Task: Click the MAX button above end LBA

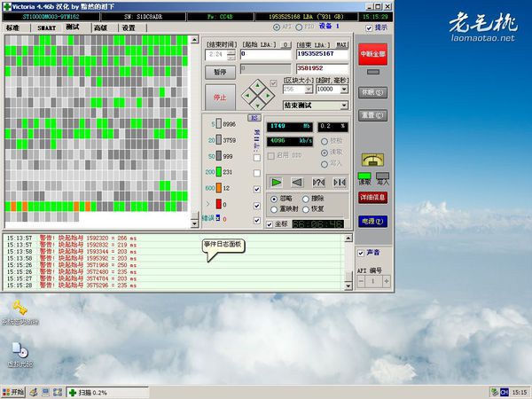Action: 341,45
